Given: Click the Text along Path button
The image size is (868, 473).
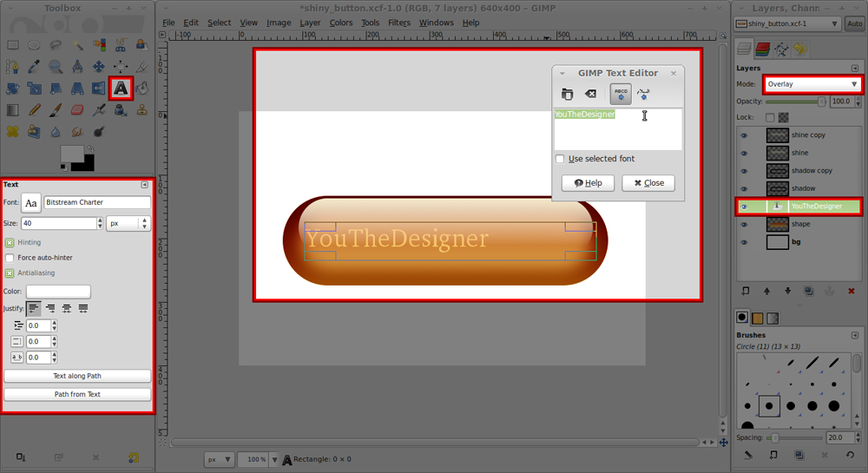Looking at the screenshot, I should click(x=77, y=376).
